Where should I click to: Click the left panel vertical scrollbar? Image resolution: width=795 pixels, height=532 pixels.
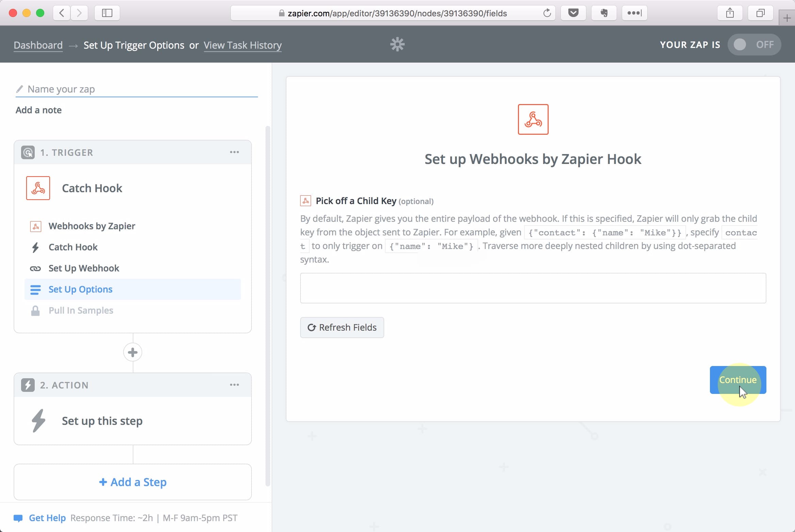pyautogui.click(x=268, y=306)
